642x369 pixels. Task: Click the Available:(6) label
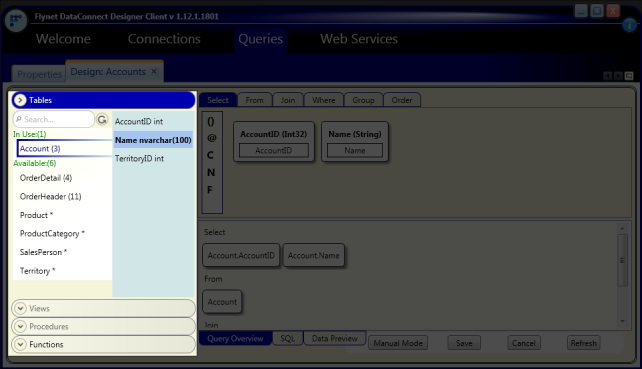(34, 163)
